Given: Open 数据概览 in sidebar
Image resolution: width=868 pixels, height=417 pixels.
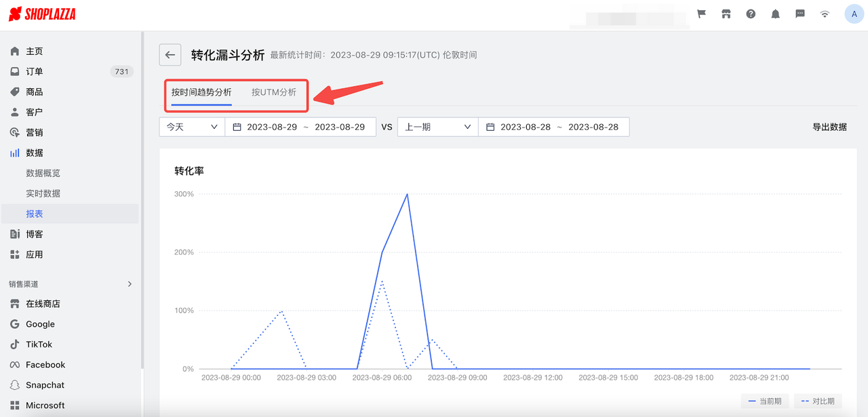Looking at the screenshot, I should pyautogui.click(x=43, y=173).
